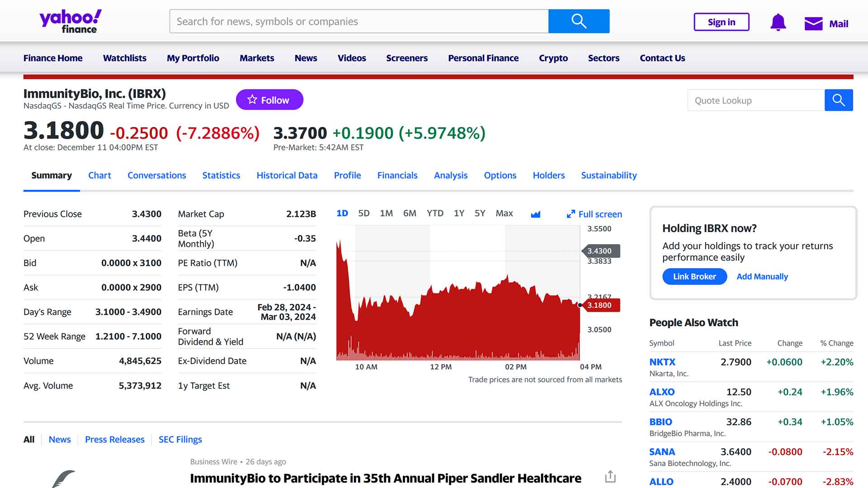Click Add Manually link
This screenshot has width=868, height=488.
coord(762,277)
